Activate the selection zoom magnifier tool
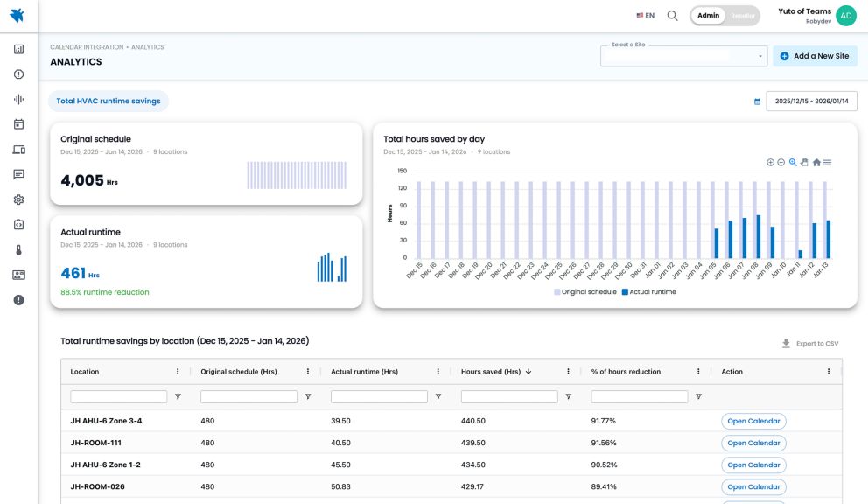This screenshot has width=868, height=504. 792,163
